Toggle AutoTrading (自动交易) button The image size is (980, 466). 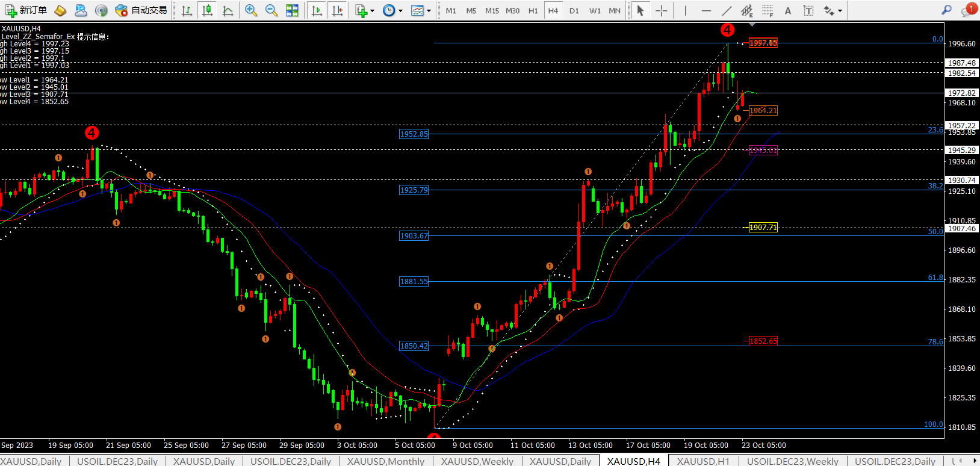pos(141,10)
